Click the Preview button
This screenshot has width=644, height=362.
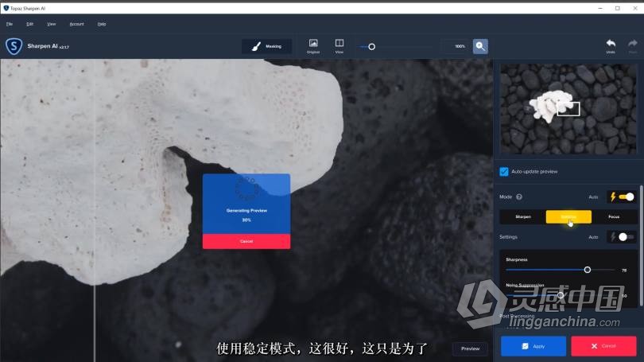[470, 348]
